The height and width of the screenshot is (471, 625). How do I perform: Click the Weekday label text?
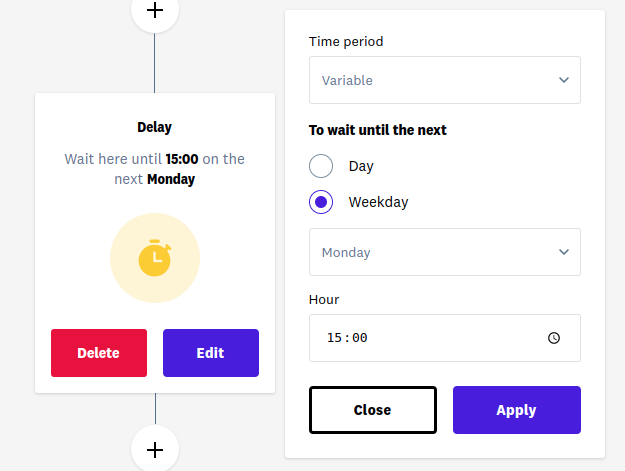378,202
